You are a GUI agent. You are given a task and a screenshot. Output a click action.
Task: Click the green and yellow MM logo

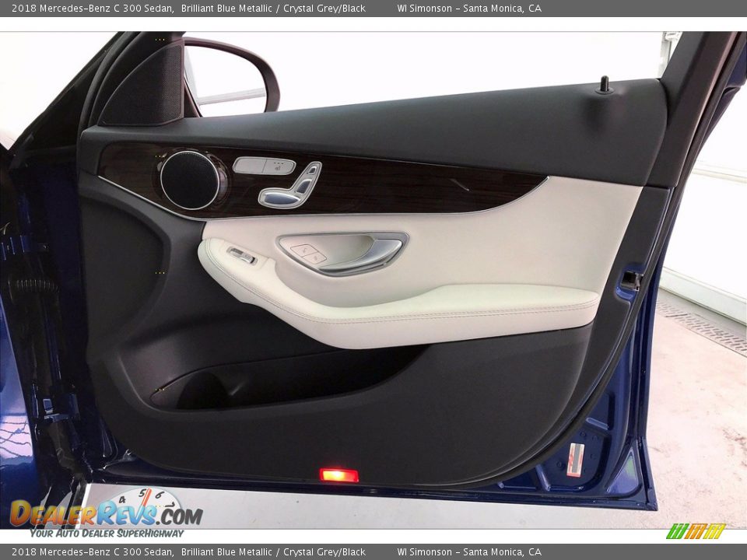(x=695, y=531)
